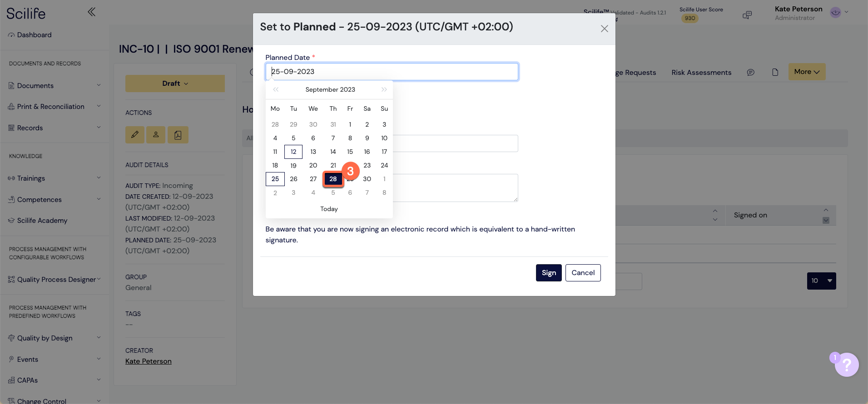Expand the Draft status dropdown
The image size is (868, 404).
click(x=175, y=84)
